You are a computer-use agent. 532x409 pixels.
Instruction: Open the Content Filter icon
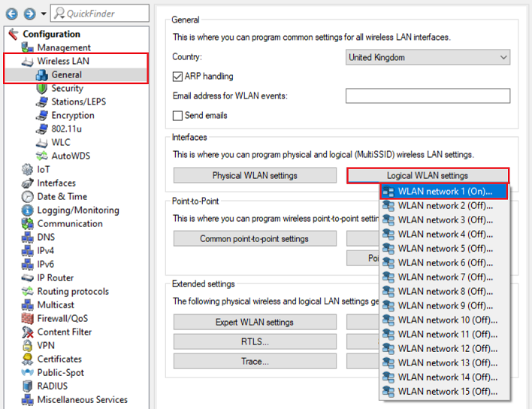27,332
